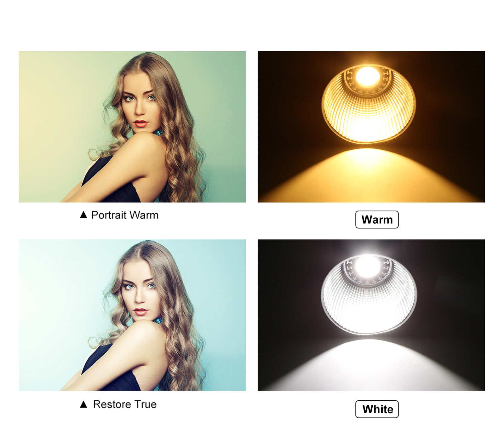Click the triangle beside Portrait Warm
This screenshot has width=504, height=441.
[83, 215]
